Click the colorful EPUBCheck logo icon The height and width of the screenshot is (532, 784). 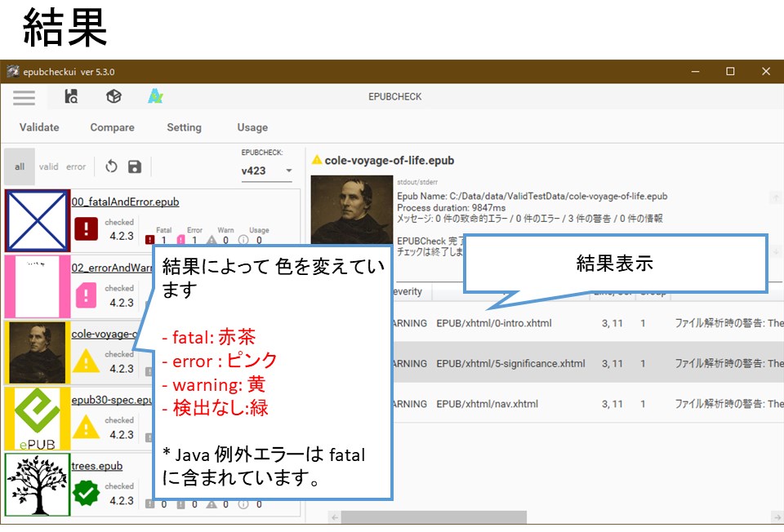click(x=155, y=95)
